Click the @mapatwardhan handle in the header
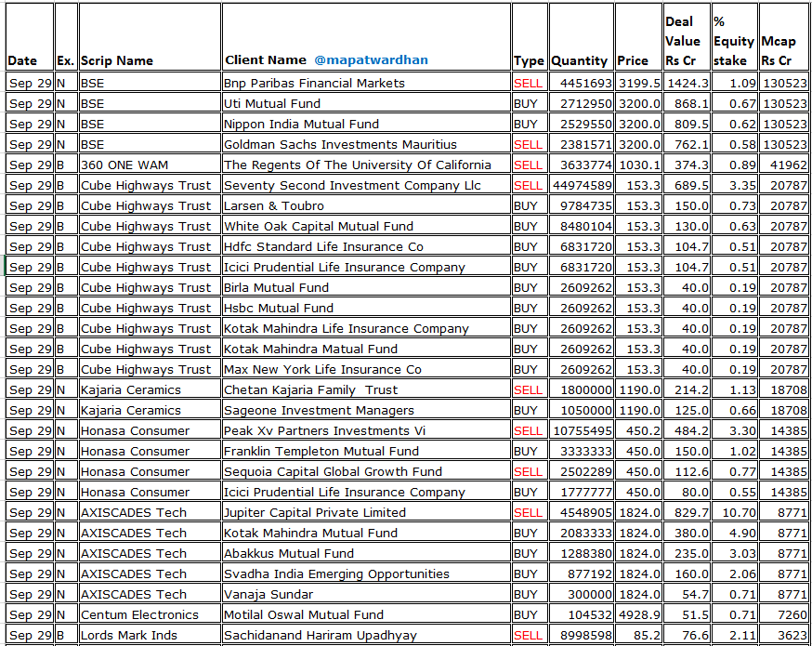Viewport: 812px width, 646px height. [371, 60]
